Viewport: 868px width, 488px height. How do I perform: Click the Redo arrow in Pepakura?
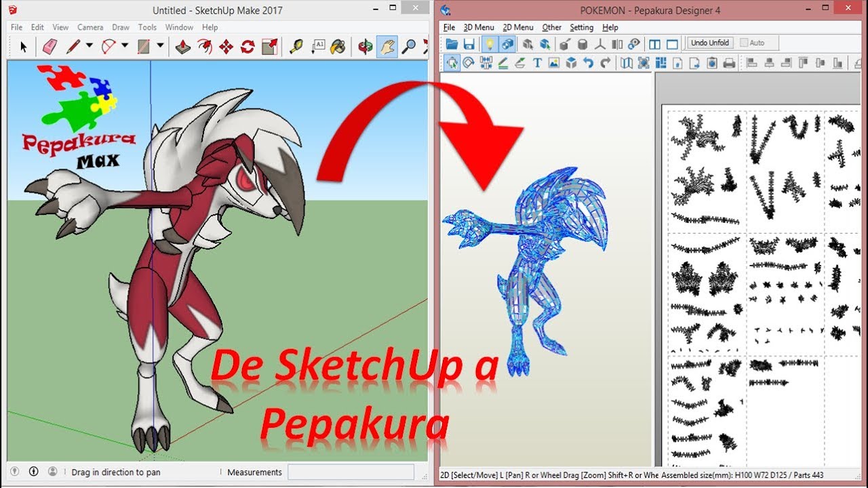click(605, 63)
